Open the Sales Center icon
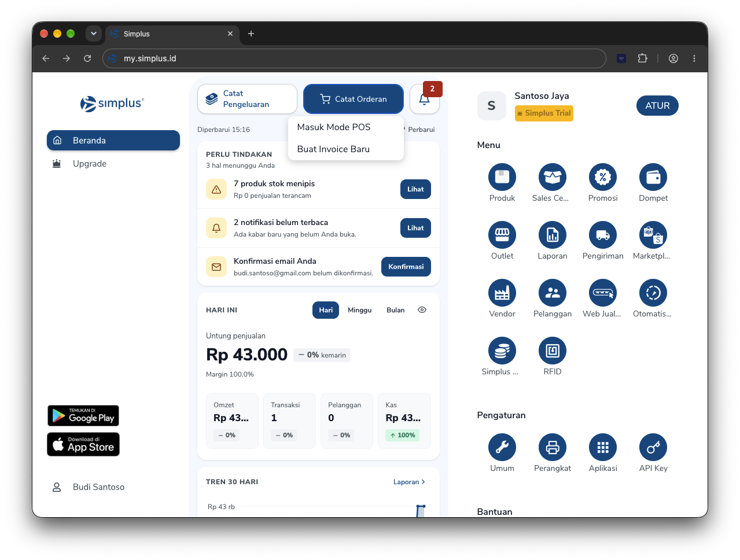 pos(552,177)
